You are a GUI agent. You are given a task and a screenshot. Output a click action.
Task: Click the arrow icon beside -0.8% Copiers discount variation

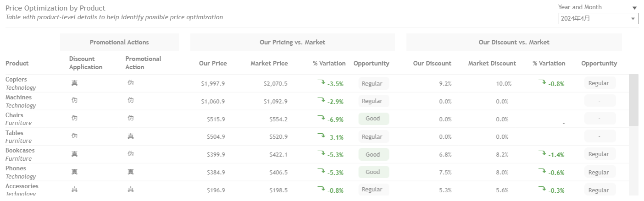[542, 82]
